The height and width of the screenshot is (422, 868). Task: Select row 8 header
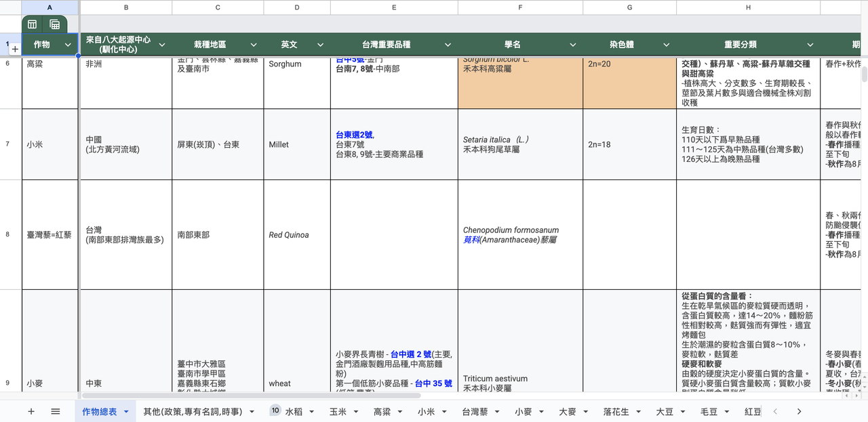(7, 234)
